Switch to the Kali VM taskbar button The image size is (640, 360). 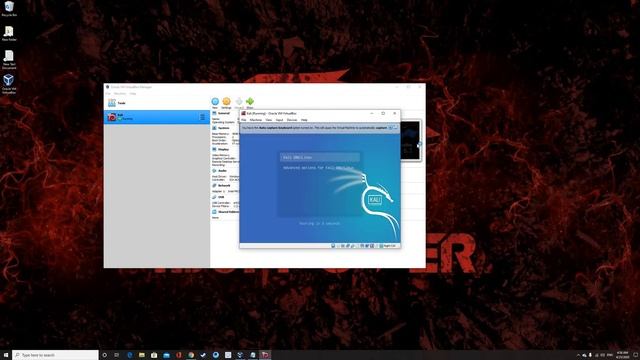click(x=265, y=355)
